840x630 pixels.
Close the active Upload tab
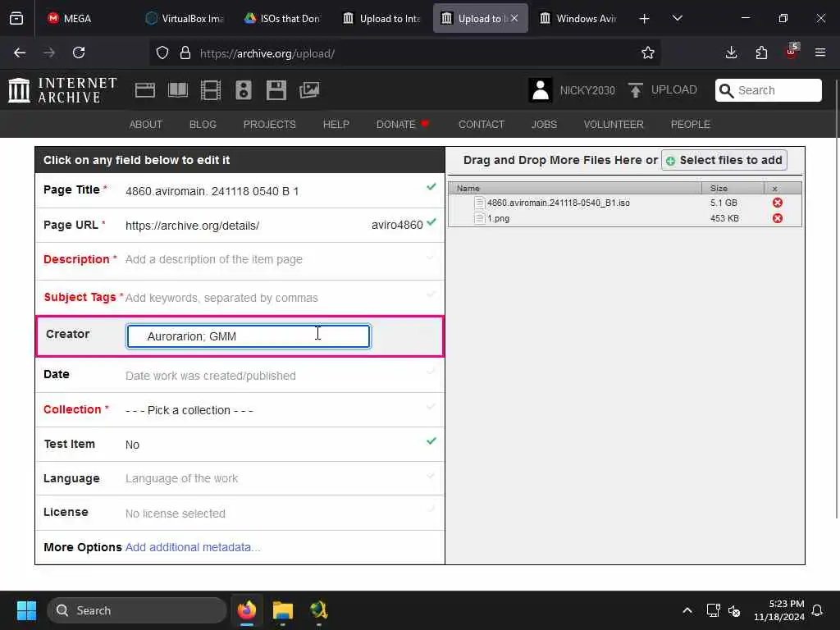(514, 18)
